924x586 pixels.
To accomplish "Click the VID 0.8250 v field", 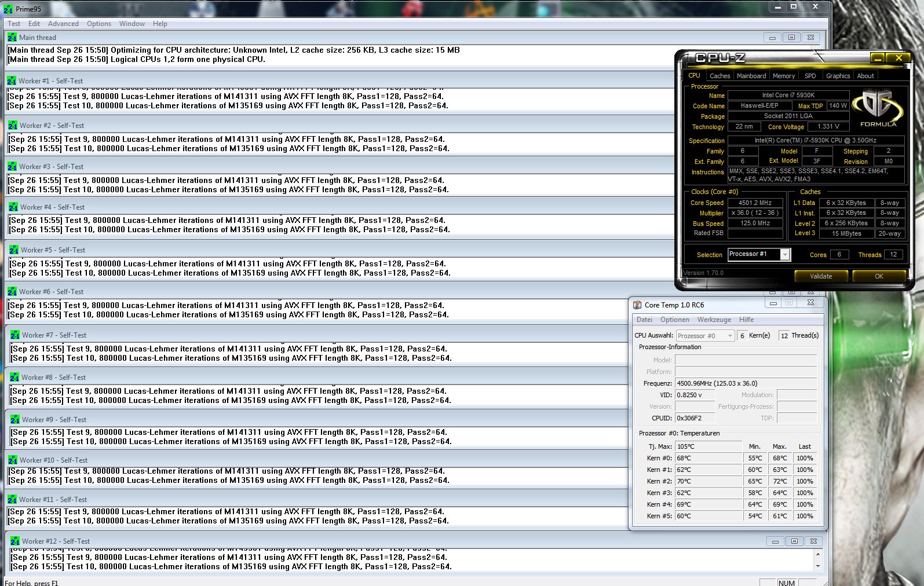I will [x=695, y=395].
